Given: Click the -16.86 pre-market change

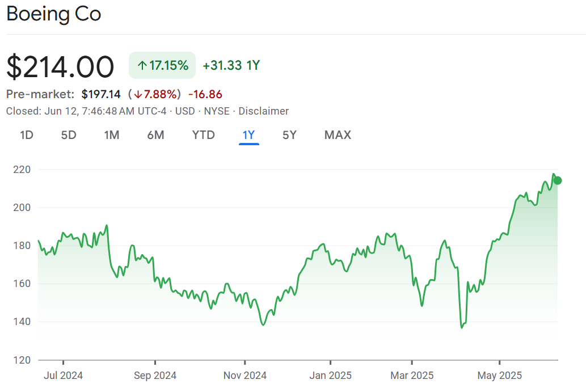Looking at the screenshot, I should (x=205, y=94).
